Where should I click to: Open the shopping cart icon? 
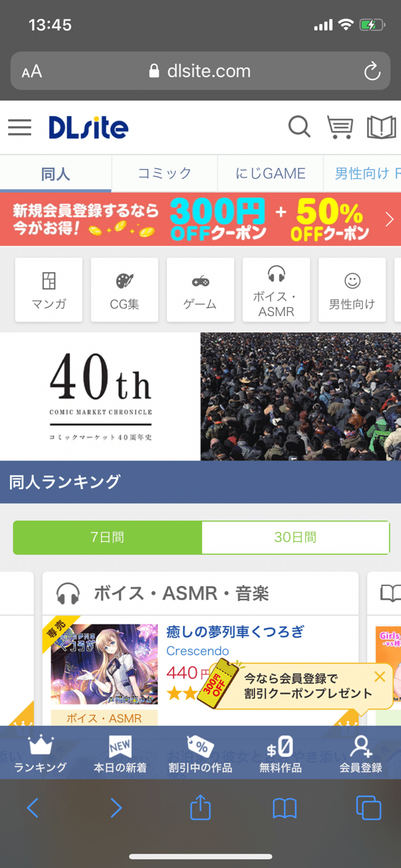(339, 127)
